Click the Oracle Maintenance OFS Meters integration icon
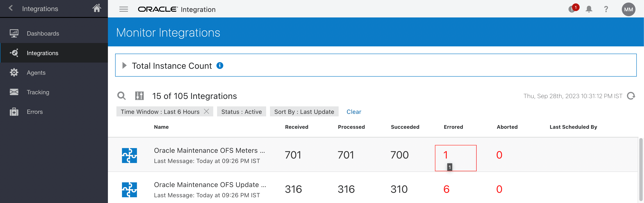The image size is (644, 203). point(129,155)
